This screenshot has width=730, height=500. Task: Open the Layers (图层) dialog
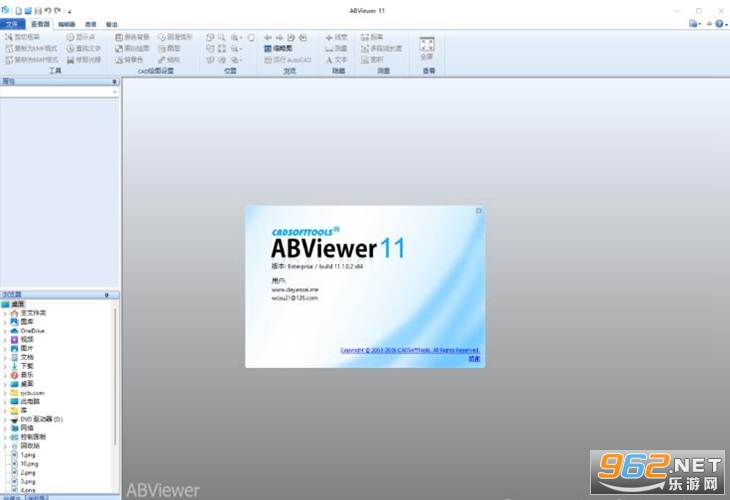(169, 48)
